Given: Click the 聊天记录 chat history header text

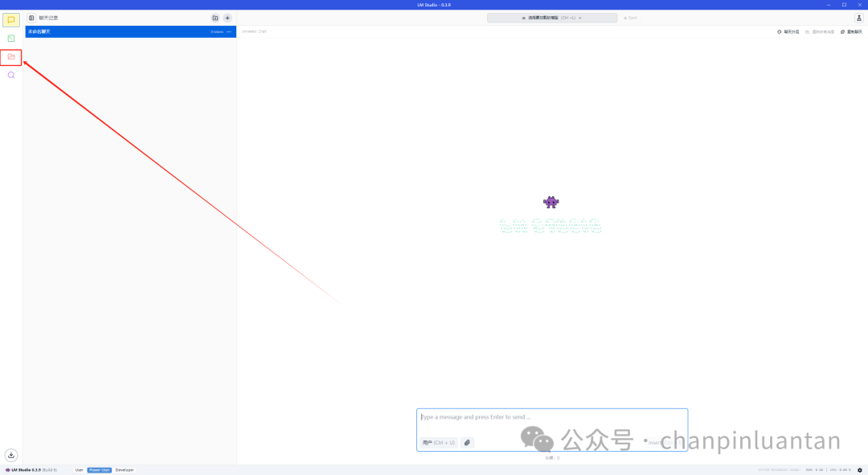Looking at the screenshot, I should click(x=49, y=18).
